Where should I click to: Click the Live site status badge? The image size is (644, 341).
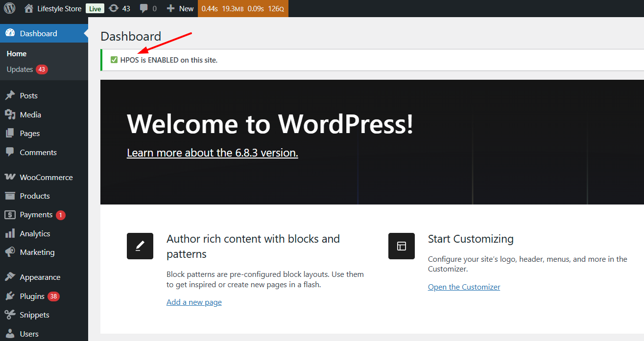95,8
